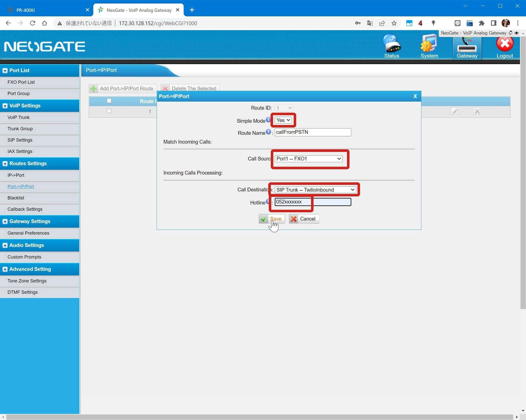
Task: Click the Simple Mode info icon
Action: click(268, 119)
